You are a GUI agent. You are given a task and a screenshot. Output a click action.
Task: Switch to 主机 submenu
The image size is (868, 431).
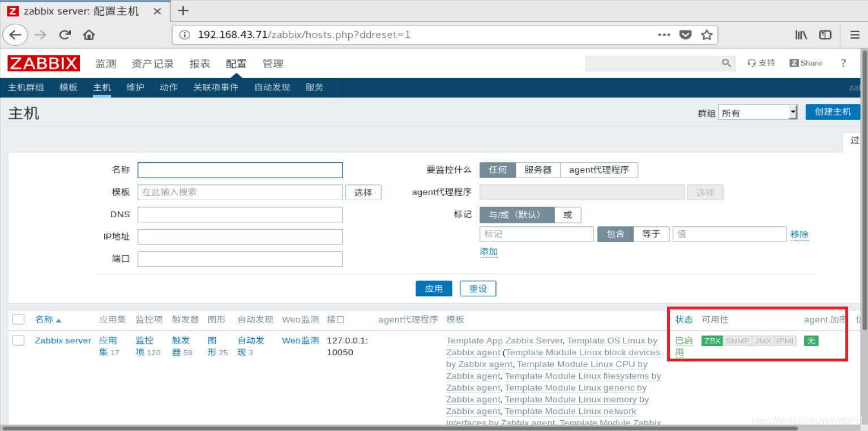[x=102, y=87]
